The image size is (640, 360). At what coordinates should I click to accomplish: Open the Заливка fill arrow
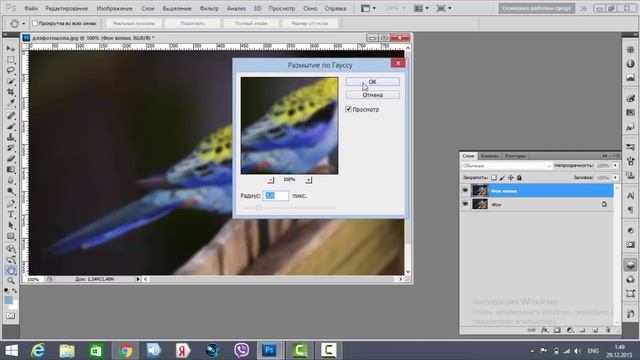coord(615,178)
